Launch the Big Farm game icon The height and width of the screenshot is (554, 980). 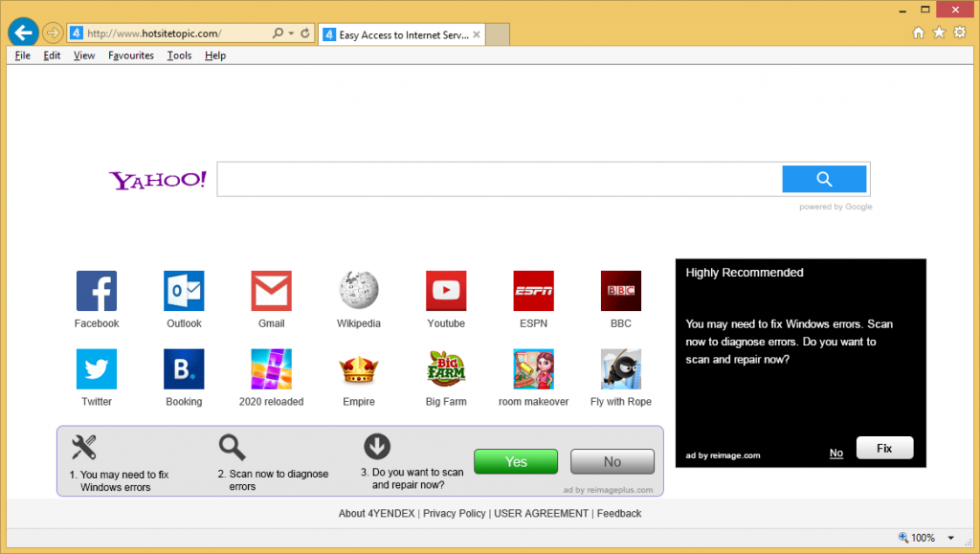pyautogui.click(x=446, y=369)
